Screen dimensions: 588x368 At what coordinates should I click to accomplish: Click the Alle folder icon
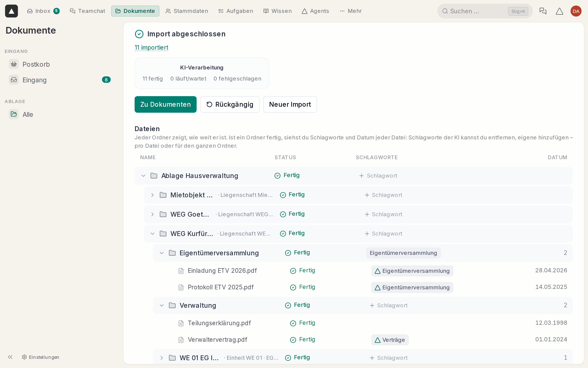click(14, 114)
